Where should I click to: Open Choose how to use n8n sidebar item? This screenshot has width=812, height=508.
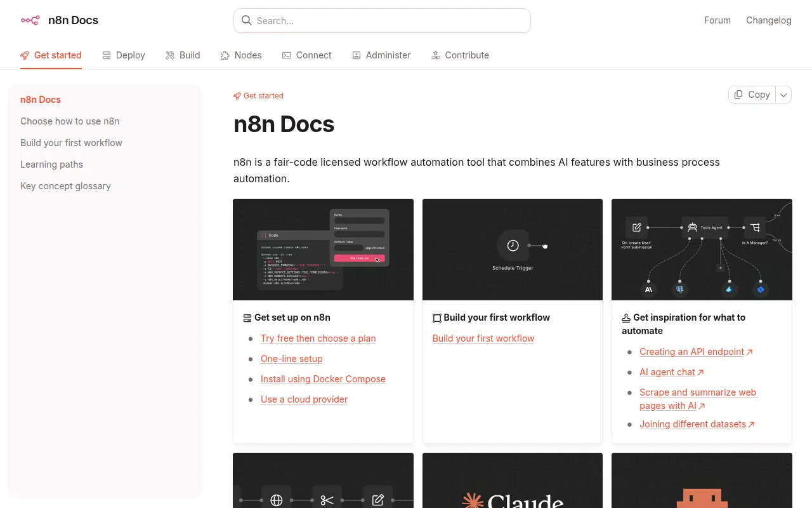pos(70,121)
